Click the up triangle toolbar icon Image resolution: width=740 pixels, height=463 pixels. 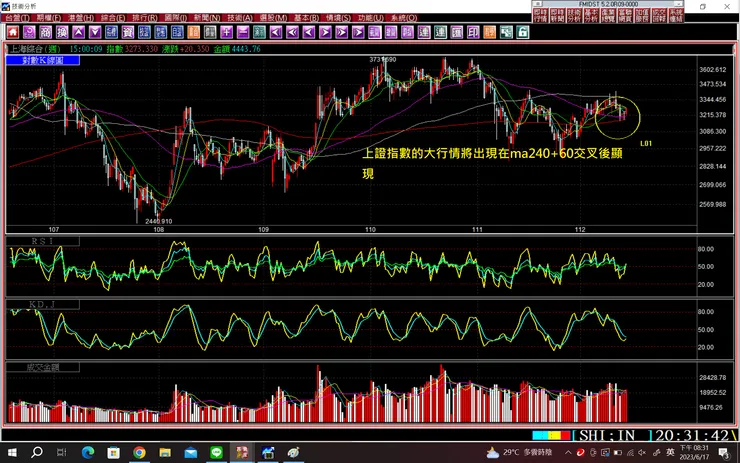[78, 32]
